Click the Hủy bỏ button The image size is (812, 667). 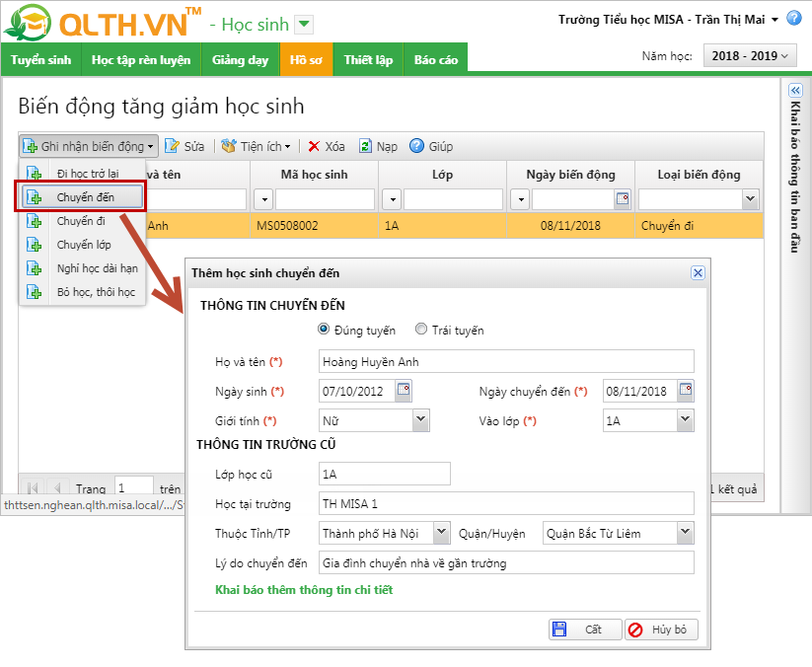pos(661,630)
